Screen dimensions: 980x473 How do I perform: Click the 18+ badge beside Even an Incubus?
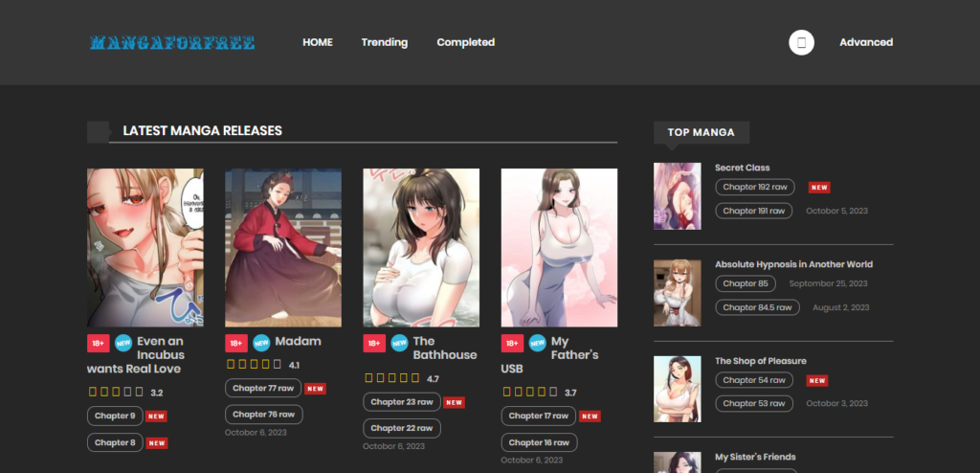pyautogui.click(x=99, y=343)
